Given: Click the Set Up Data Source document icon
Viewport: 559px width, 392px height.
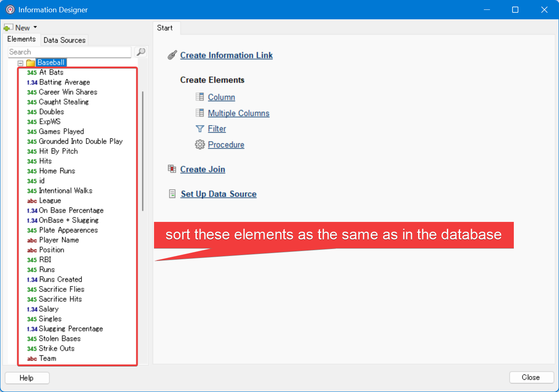Looking at the screenshot, I should [x=173, y=194].
